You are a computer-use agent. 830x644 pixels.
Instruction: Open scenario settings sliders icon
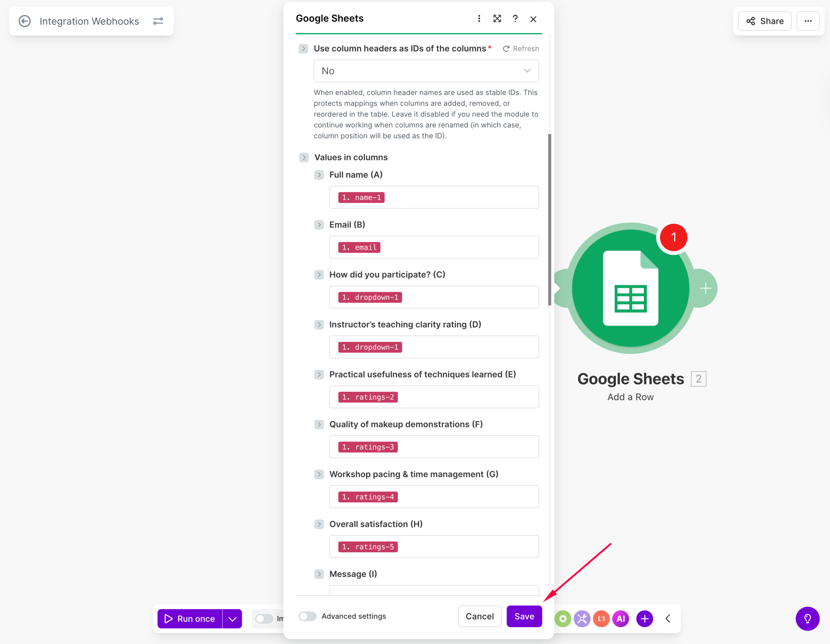[158, 21]
